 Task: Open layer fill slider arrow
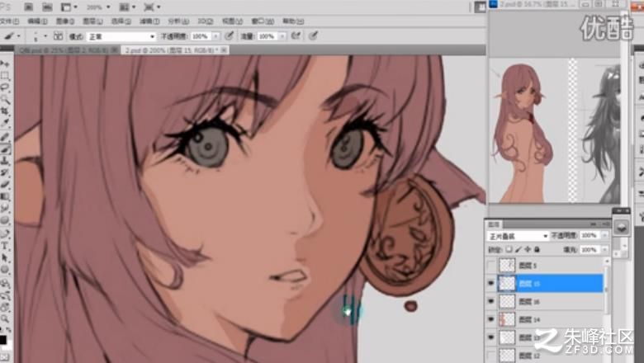click(604, 249)
